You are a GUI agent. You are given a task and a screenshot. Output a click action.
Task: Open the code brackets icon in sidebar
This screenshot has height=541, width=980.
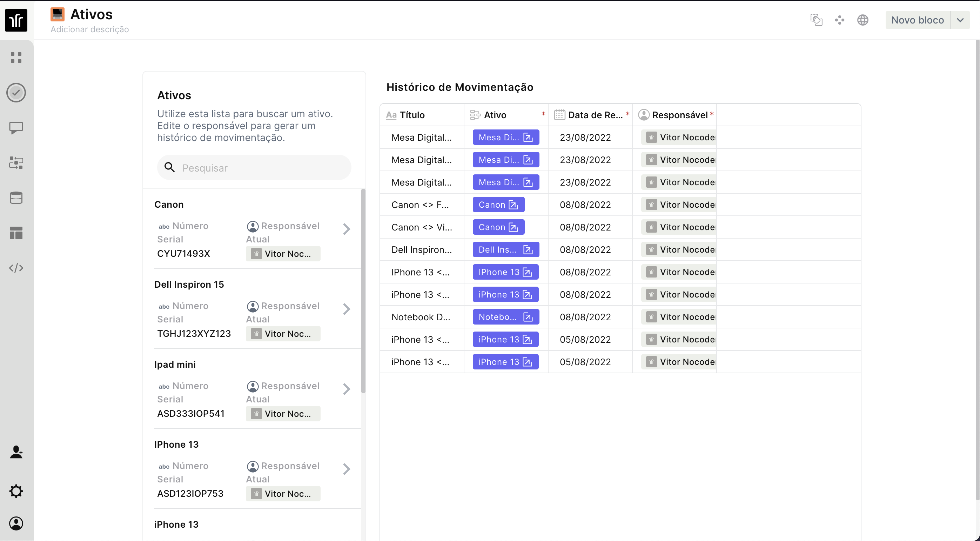16,268
